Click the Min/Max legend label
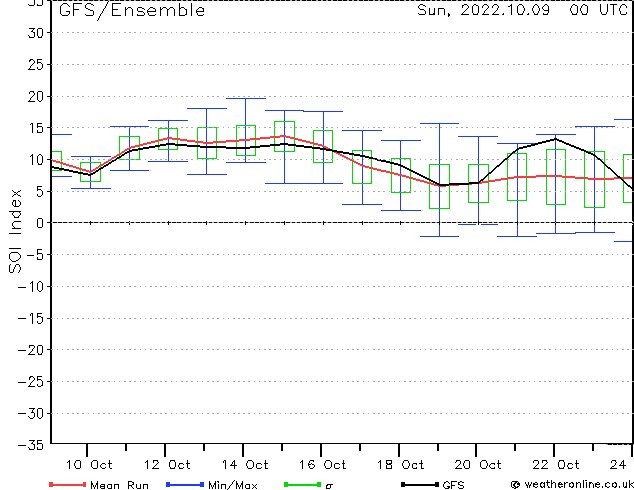This screenshot has height=490, width=634. point(232,484)
